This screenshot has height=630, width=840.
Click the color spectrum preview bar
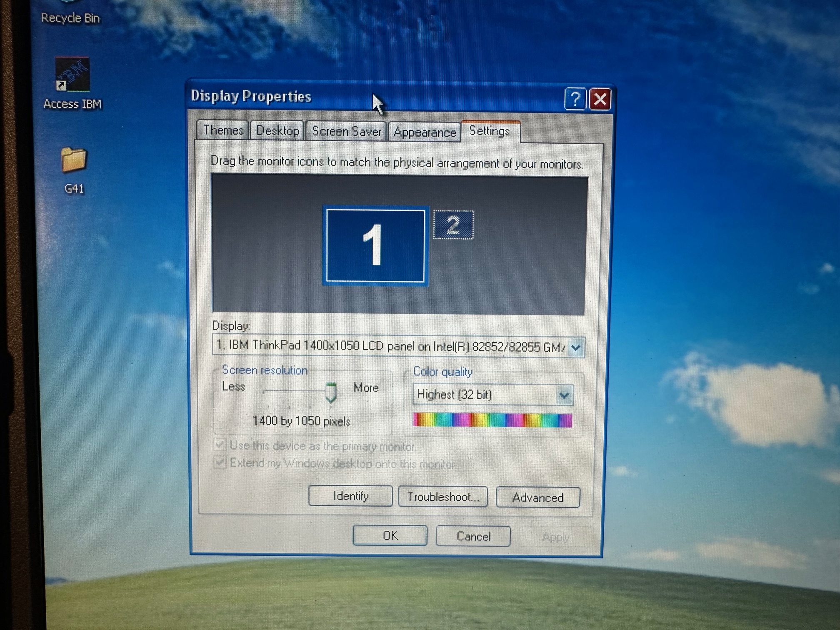[x=492, y=420]
